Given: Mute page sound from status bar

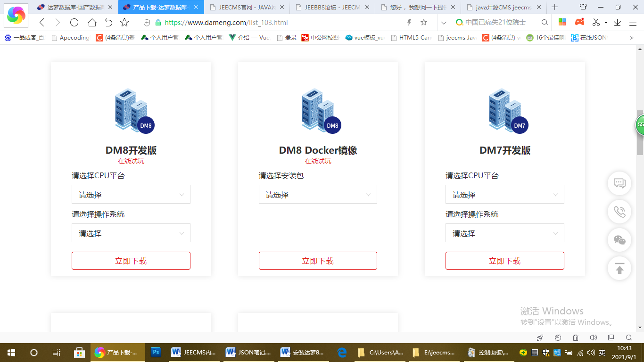Looking at the screenshot, I should tap(593, 337).
